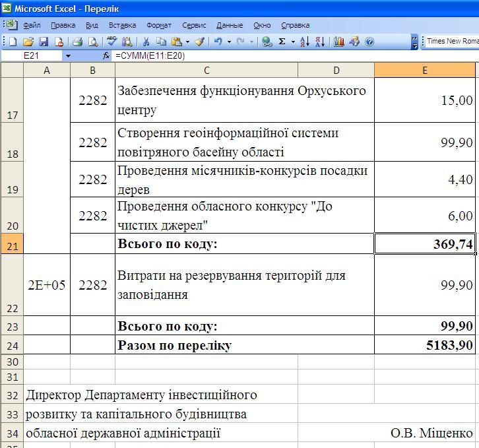Click the formula bar showing =СУММ(E11:E20)
Viewport: 479px width, 448px height.
click(x=290, y=56)
